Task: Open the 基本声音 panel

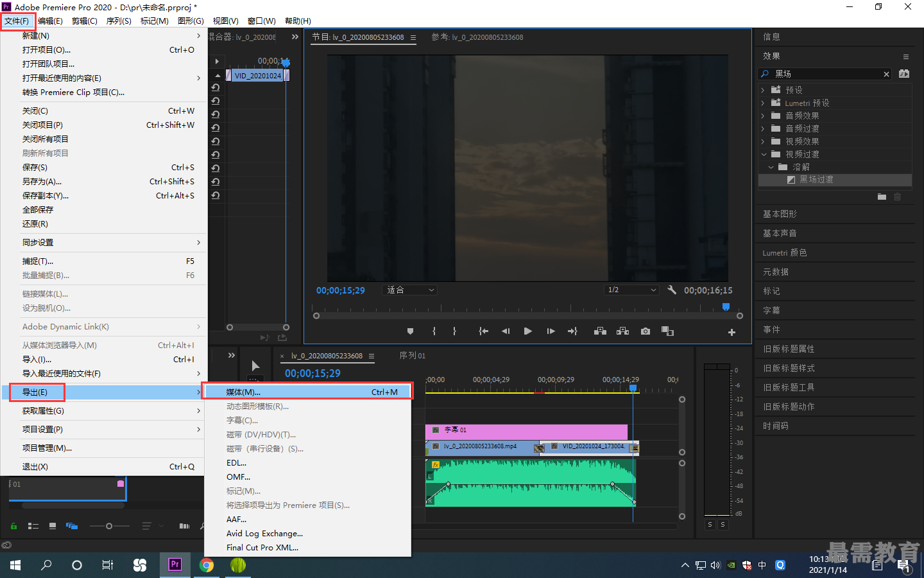Action: tap(780, 234)
